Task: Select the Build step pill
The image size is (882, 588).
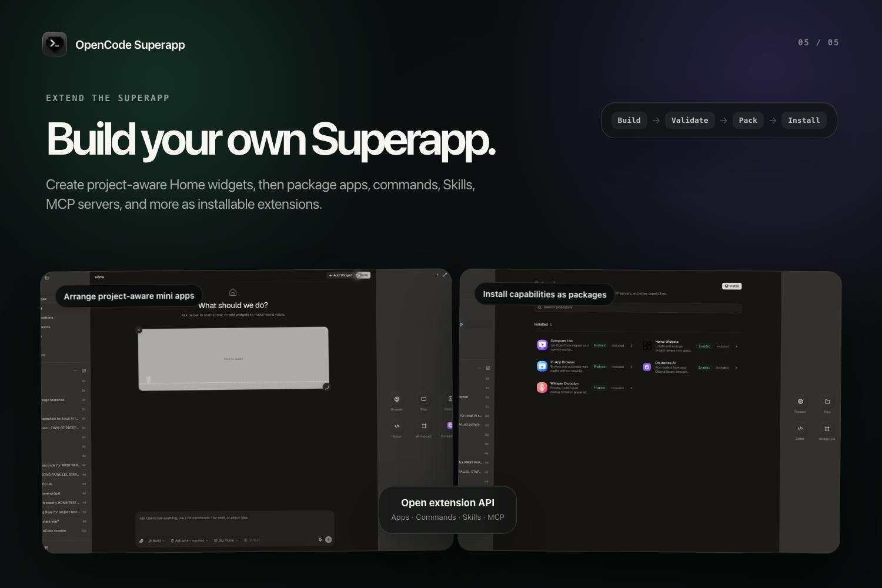Action: (629, 121)
